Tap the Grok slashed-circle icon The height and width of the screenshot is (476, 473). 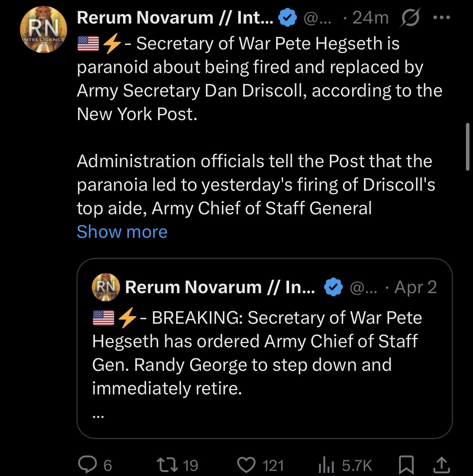[x=410, y=18]
